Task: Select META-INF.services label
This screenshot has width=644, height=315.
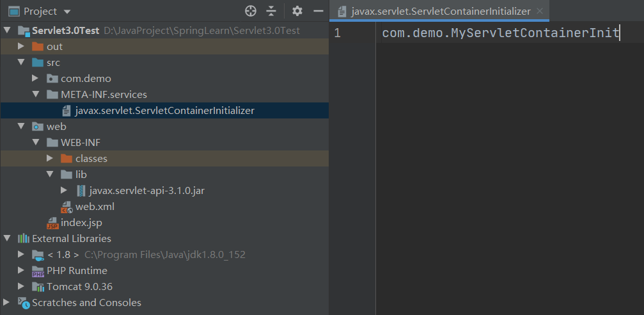Action: pos(104,95)
